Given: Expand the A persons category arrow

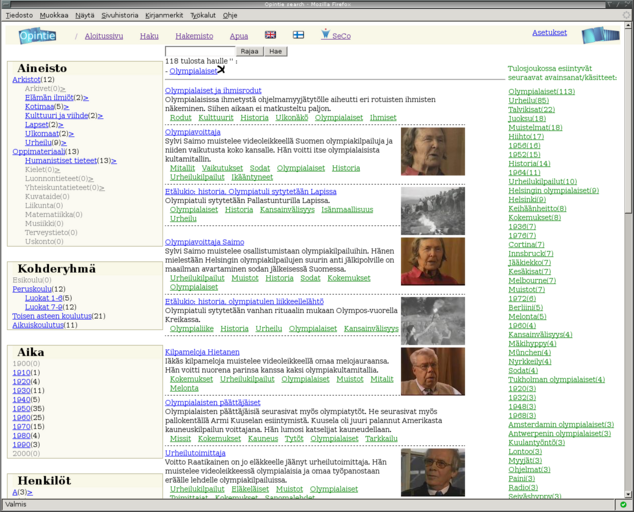Looking at the screenshot, I should tap(30, 492).
